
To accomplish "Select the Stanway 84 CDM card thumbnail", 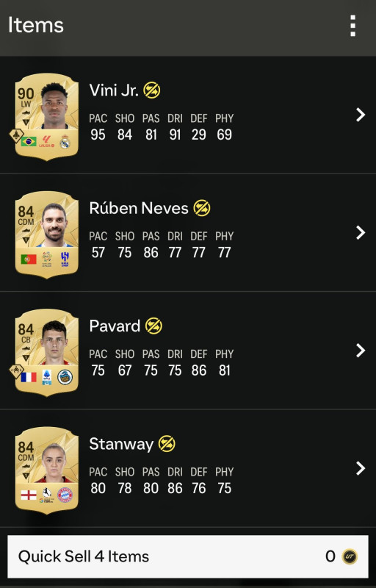I will 47,470.
